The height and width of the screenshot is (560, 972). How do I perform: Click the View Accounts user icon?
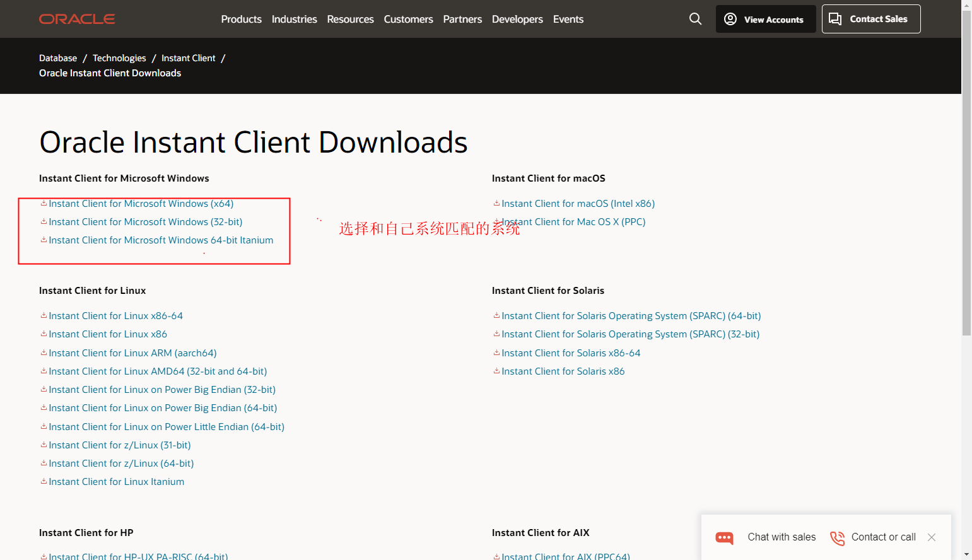pyautogui.click(x=730, y=19)
